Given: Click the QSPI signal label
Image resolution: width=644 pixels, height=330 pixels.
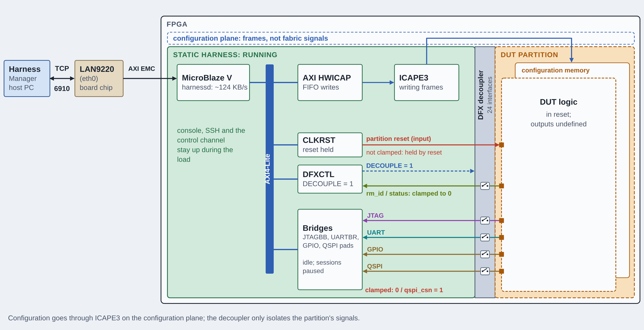Looking at the screenshot, I should pos(375,266).
